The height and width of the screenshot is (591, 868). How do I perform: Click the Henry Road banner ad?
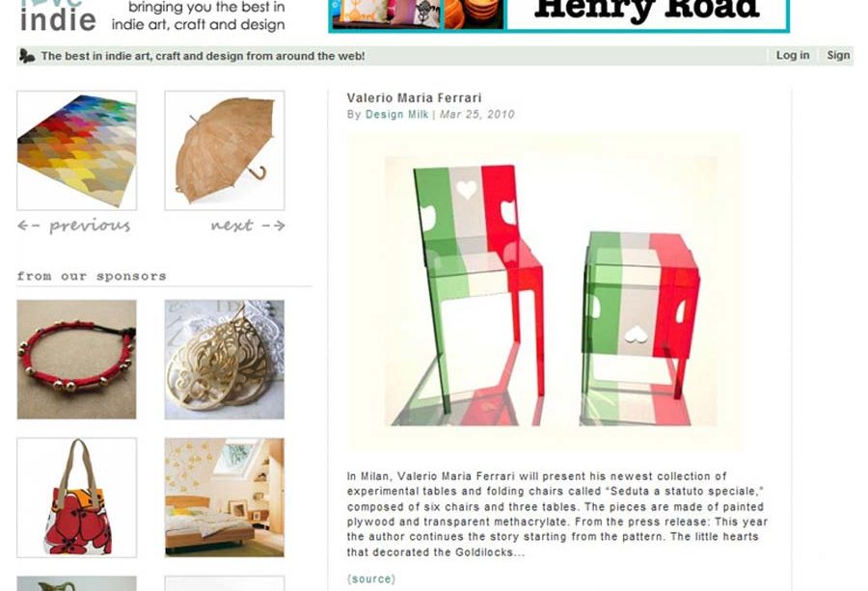[x=558, y=15]
